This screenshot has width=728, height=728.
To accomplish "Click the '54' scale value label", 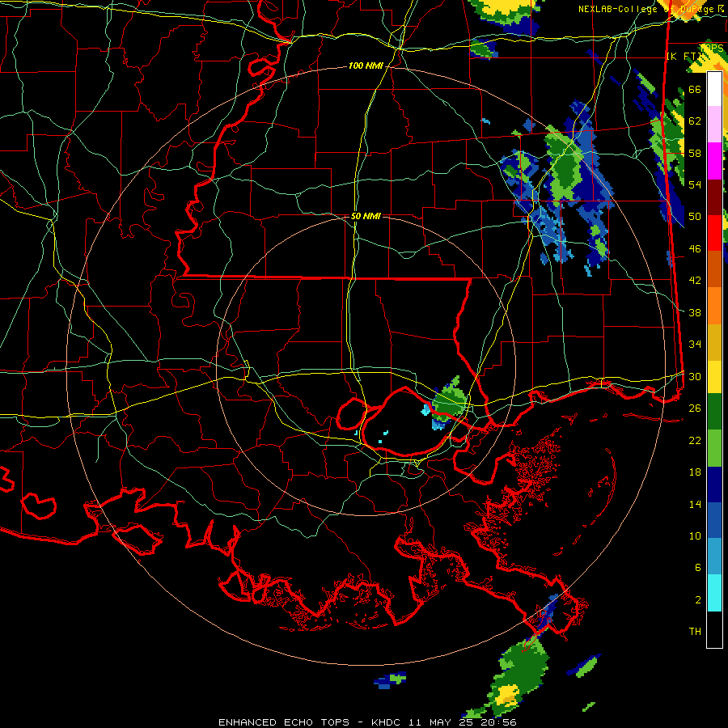I will pos(695,184).
